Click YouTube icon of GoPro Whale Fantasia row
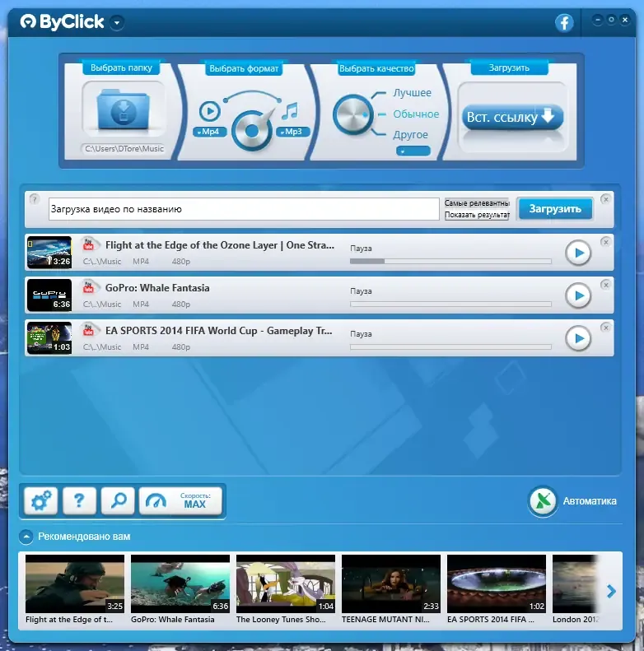644x651 pixels. [88, 287]
